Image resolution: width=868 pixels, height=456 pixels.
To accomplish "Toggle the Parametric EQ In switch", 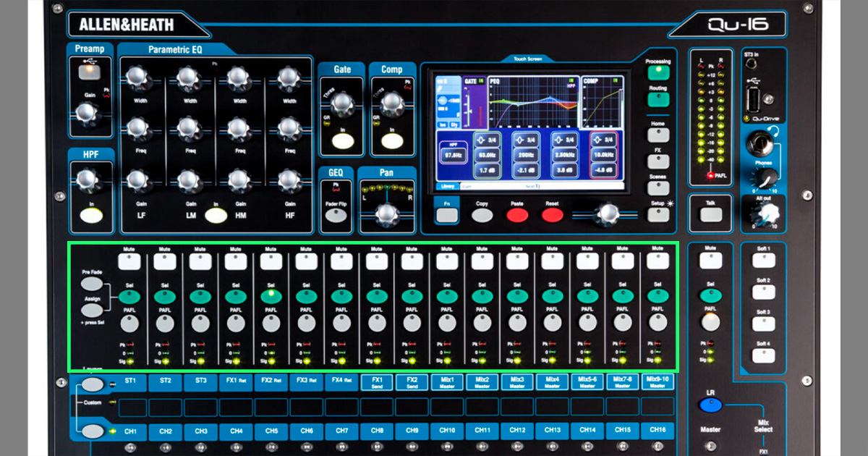I will tap(215, 215).
